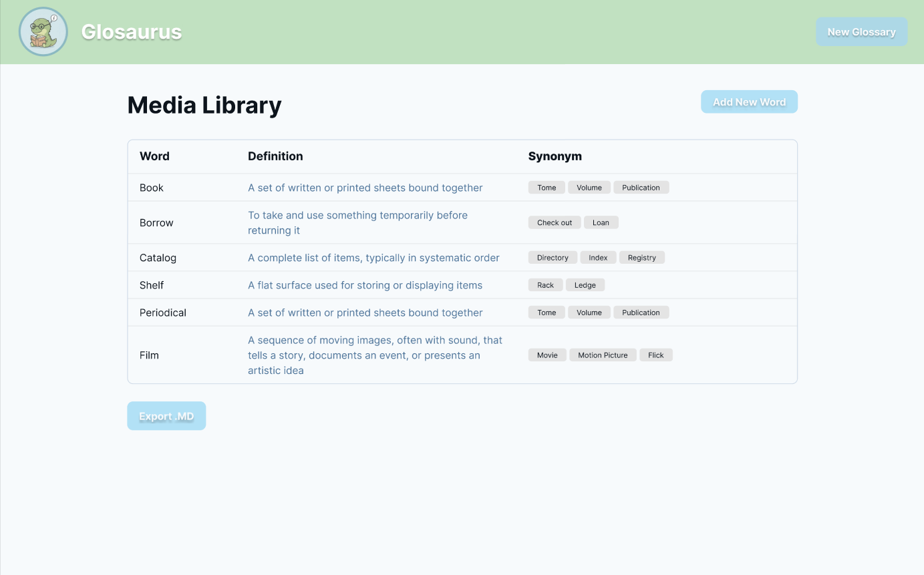Select the word Borrow in the table
924x575 pixels.
(x=156, y=223)
